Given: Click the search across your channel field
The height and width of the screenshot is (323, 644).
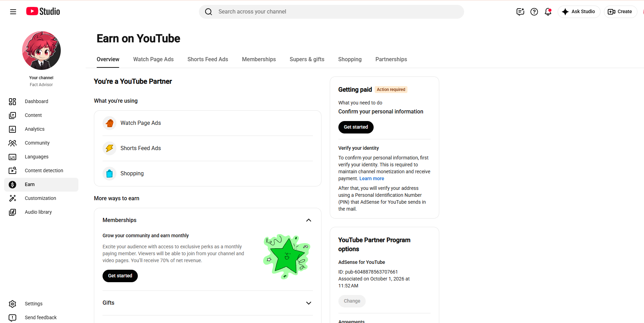Looking at the screenshot, I should click(x=331, y=12).
